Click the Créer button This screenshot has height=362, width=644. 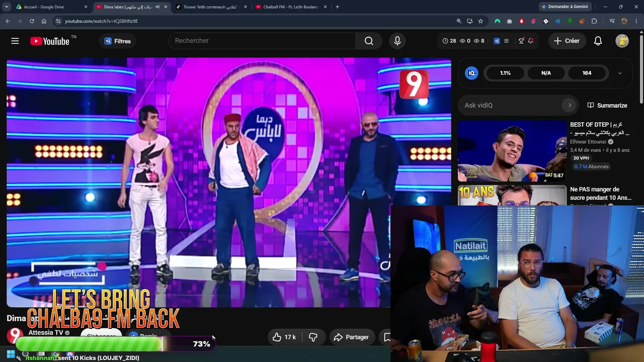(567, 41)
